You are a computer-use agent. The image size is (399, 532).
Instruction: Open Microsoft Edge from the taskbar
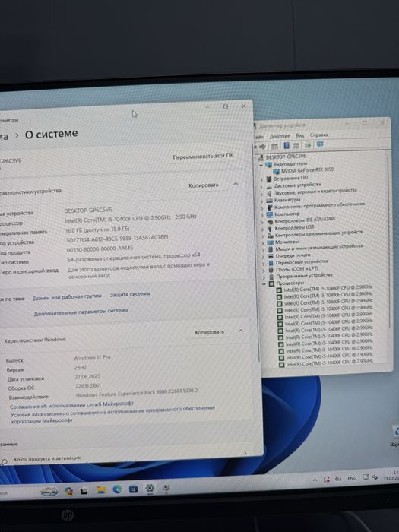[x=117, y=489]
